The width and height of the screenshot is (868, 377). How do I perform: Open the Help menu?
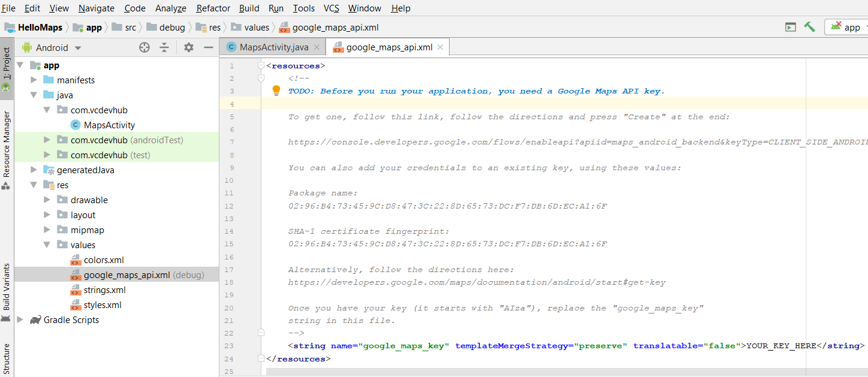[x=400, y=8]
